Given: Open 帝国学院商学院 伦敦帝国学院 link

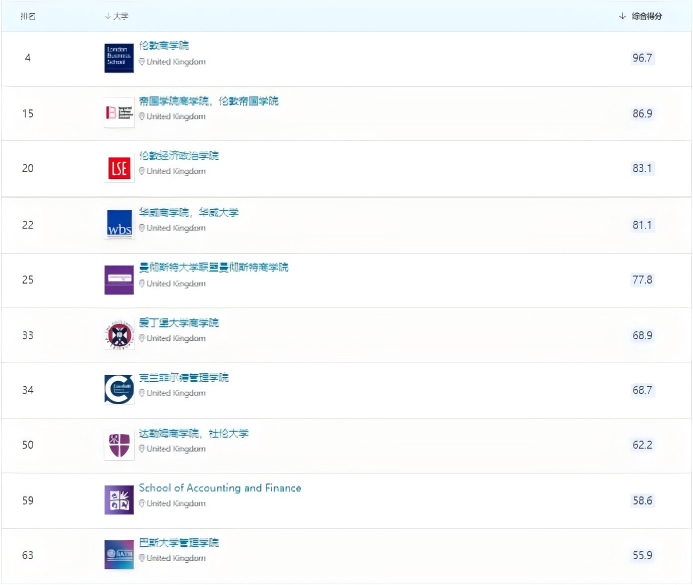Looking at the screenshot, I should pyautogui.click(x=209, y=101).
